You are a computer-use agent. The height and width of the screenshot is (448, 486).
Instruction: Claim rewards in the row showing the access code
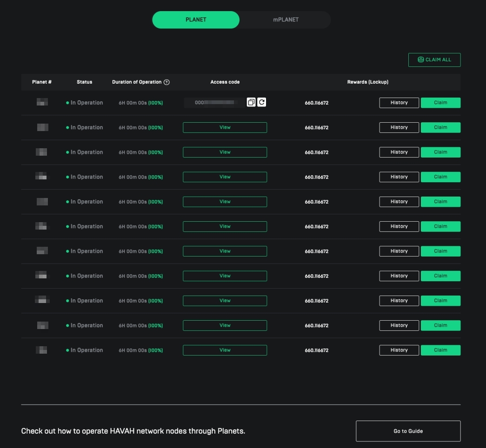(x=440, y=103)
